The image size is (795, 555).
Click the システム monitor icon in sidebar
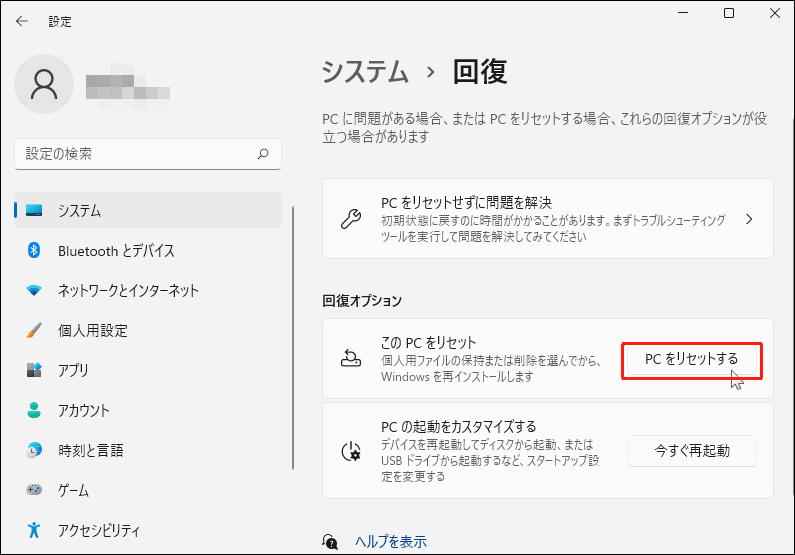pyautogui.click(x=34, y=210)
